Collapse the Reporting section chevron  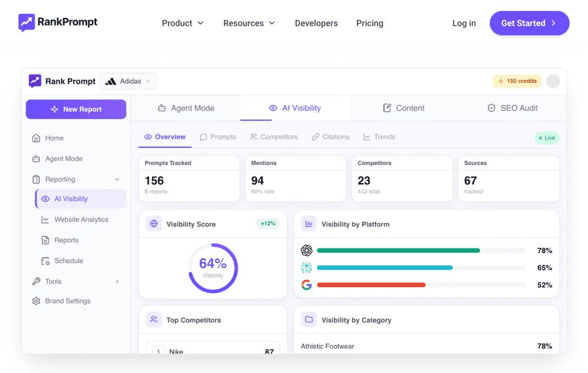117,179
